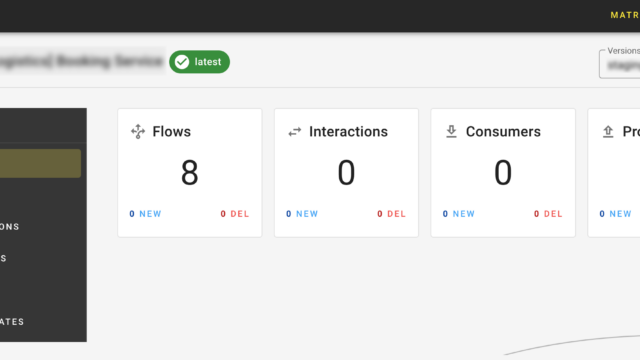Click 0 NEW on the Flows card

pyautogui.click(x=145, y=214)
